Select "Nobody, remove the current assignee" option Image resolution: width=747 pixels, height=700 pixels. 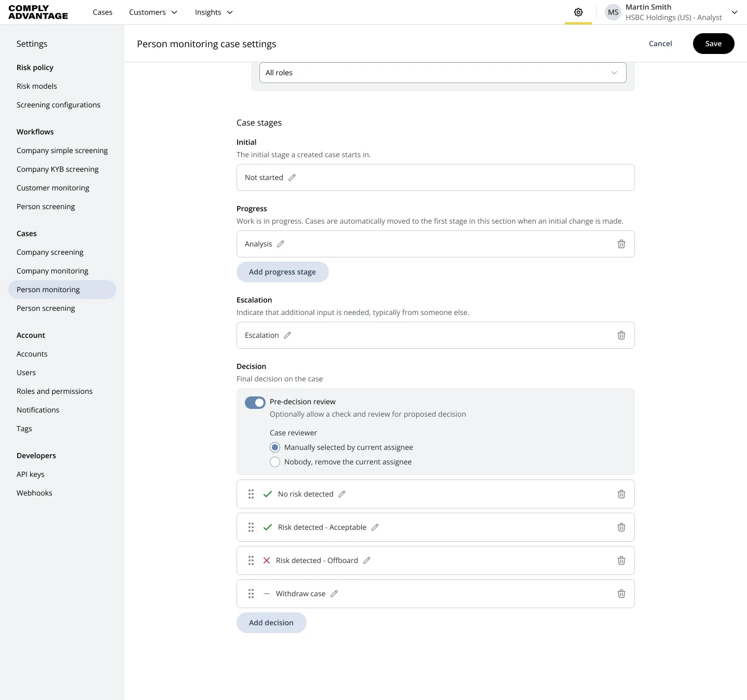coord(275,462)
